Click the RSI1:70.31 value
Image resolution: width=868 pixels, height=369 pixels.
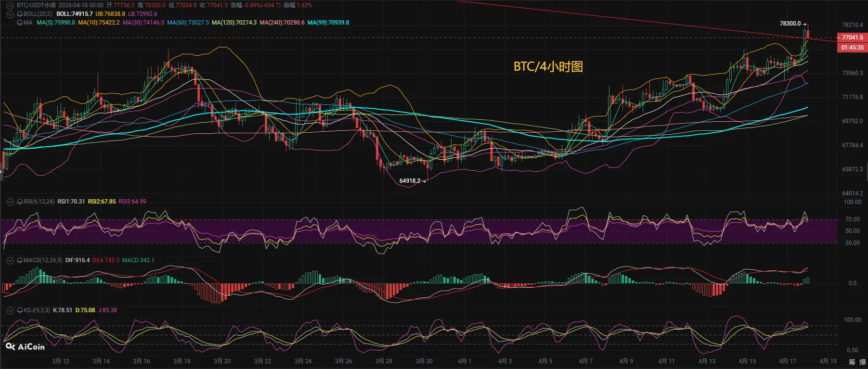tap(71, 202)
